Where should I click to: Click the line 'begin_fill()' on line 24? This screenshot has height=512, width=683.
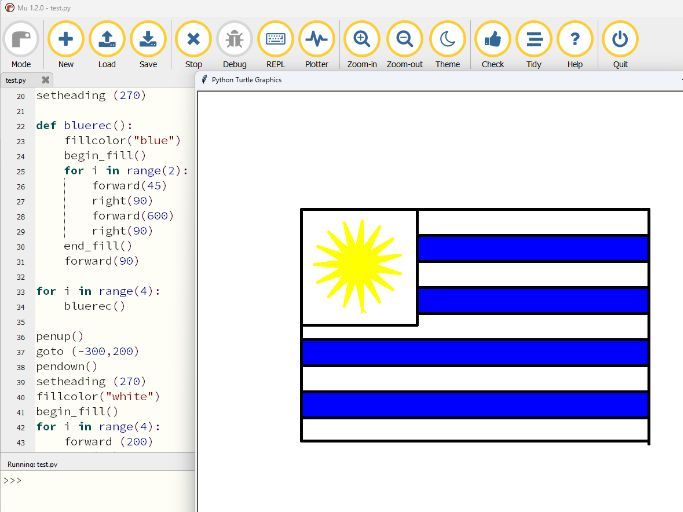click(105, 156)
